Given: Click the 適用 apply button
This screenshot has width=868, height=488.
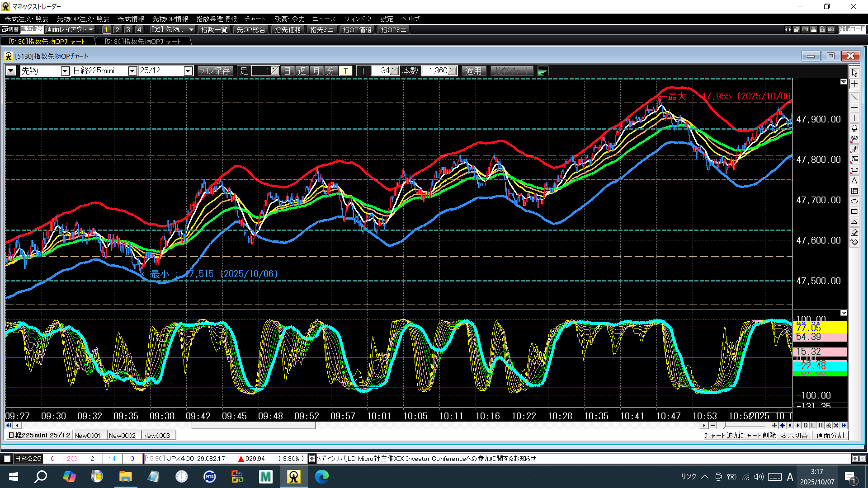Looking at the screenshot, I should coord(473,71).
